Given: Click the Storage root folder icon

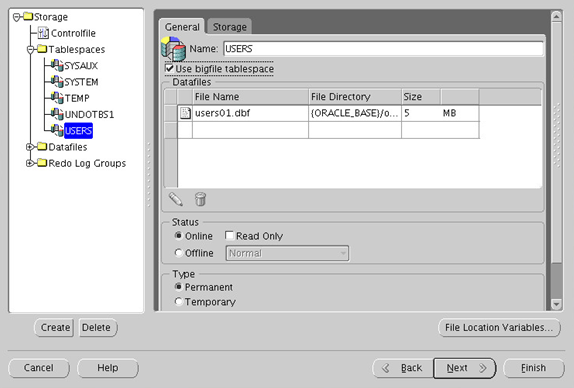Looking at the screenshot, I should point(28,16).
